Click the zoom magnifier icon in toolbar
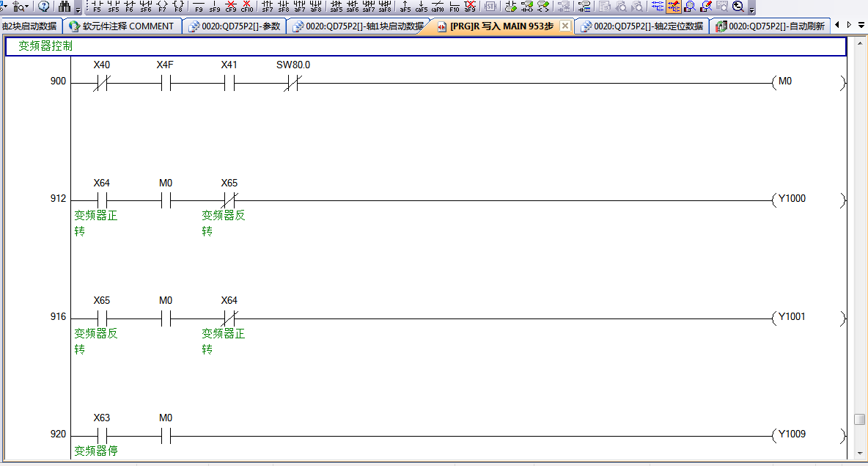Viewport: 868px width, 466px height. click(x=738, y=7)
